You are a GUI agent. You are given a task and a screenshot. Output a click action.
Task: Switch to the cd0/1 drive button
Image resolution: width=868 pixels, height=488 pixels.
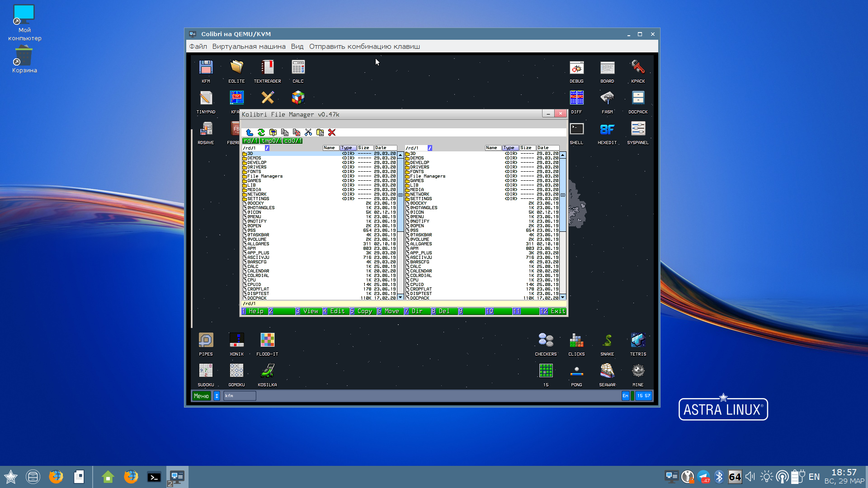pyautogui.click(x=293, y=141)
